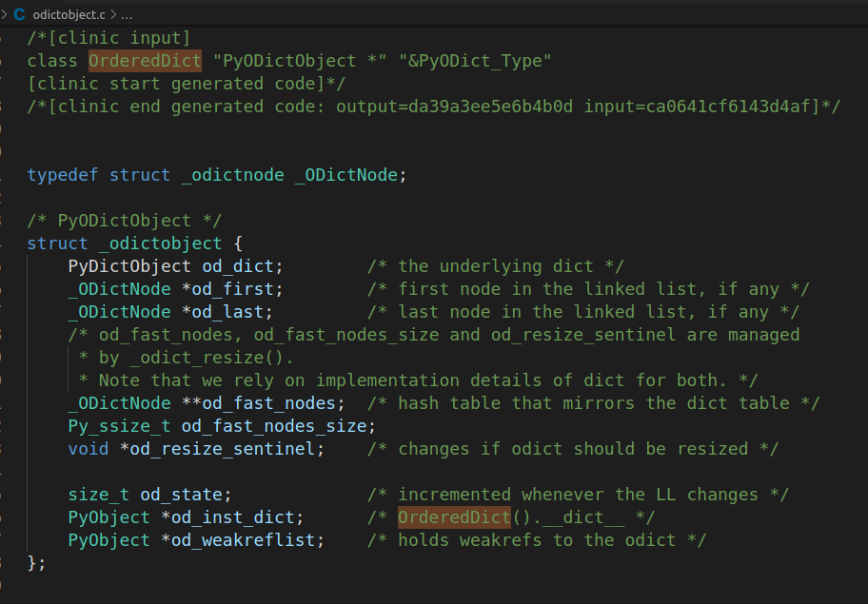The height and width of the screenshot is (604, 868).
Task: Click the "&PyODict_Type" string
Action: tap(475, 61)
